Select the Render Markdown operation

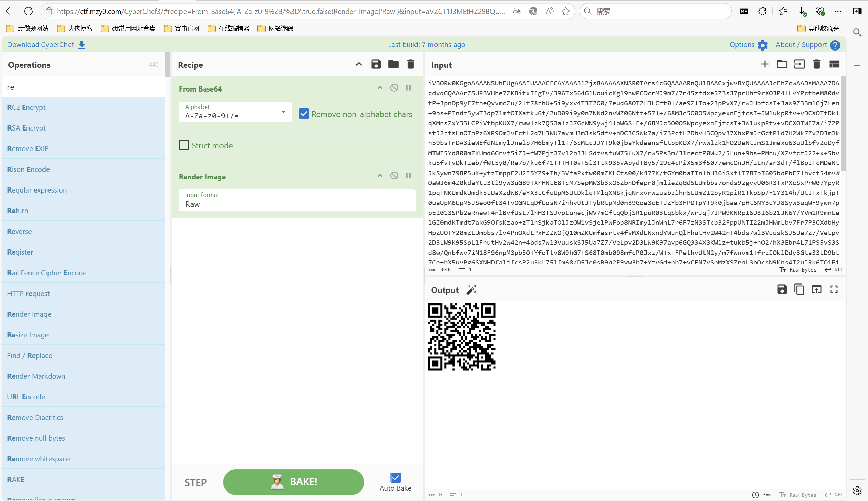click(83, 376)
